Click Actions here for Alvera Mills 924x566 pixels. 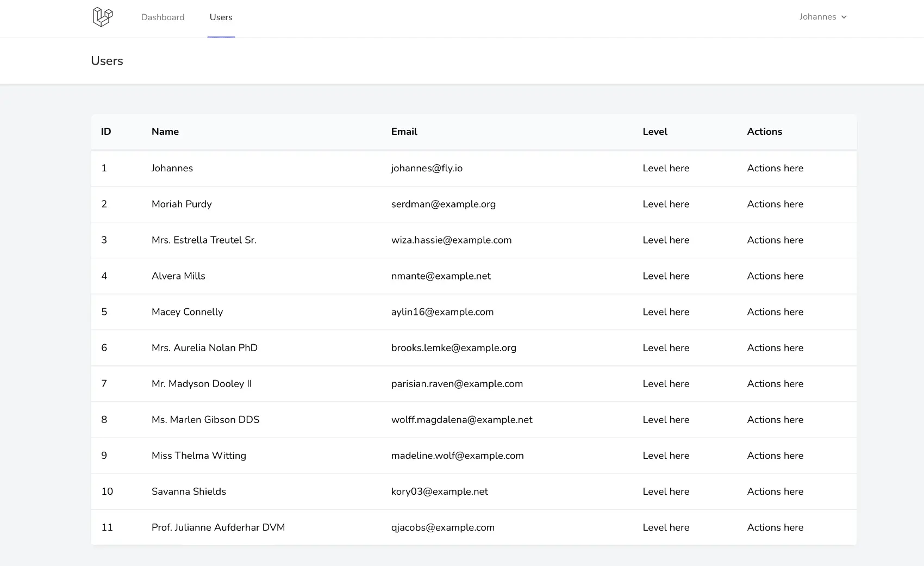coord(775,276)
